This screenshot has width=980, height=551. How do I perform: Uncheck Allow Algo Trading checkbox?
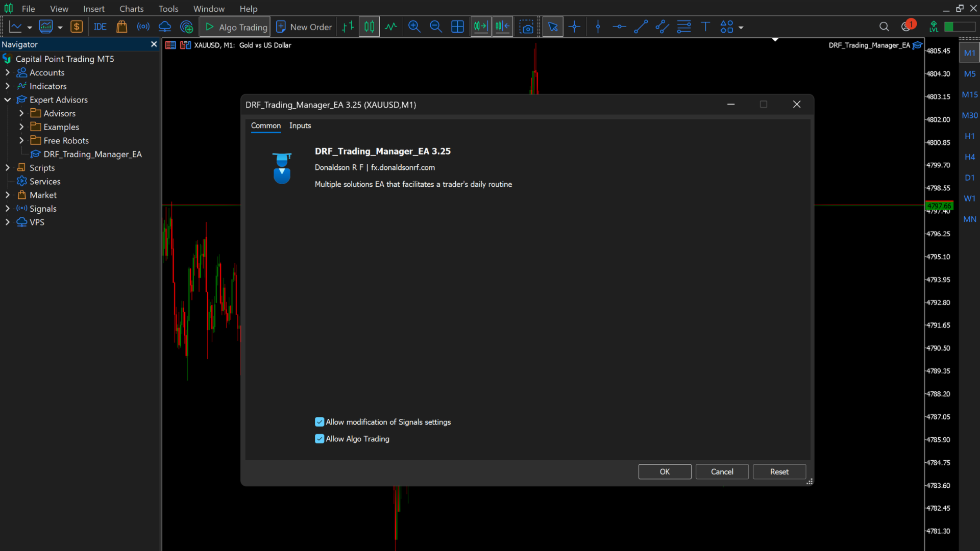coord(320,439)
